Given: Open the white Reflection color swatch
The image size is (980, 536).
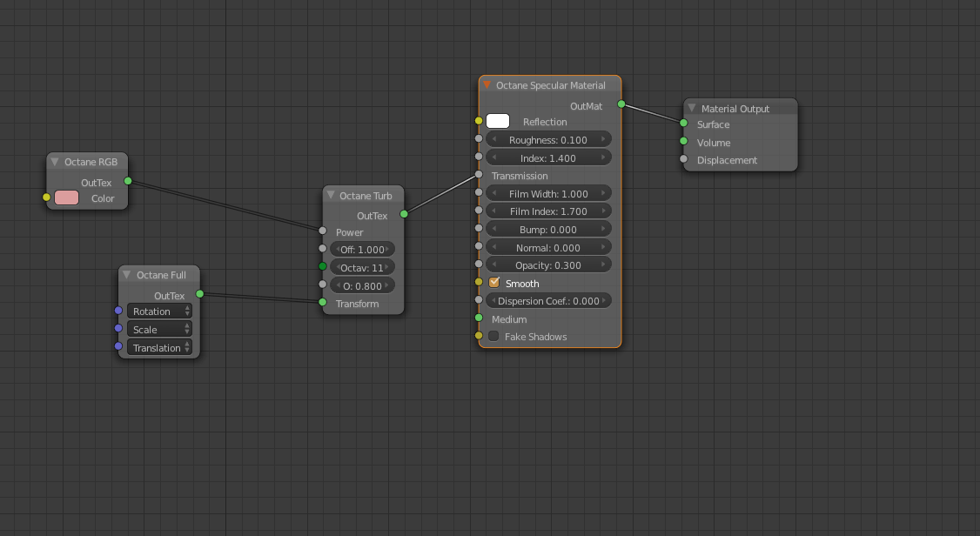Looking at the screenshot, I should [498, 121].
